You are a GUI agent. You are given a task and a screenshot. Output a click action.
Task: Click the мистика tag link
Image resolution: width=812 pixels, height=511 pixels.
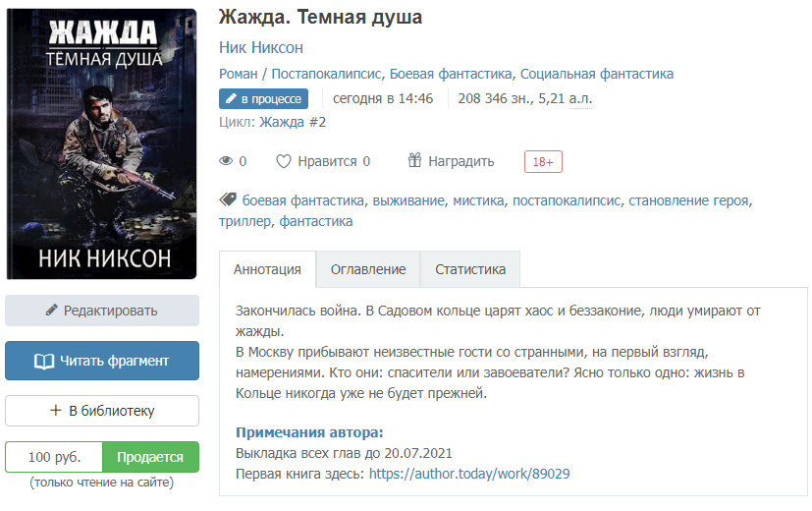pyautogui.click(x=478, y=200)
